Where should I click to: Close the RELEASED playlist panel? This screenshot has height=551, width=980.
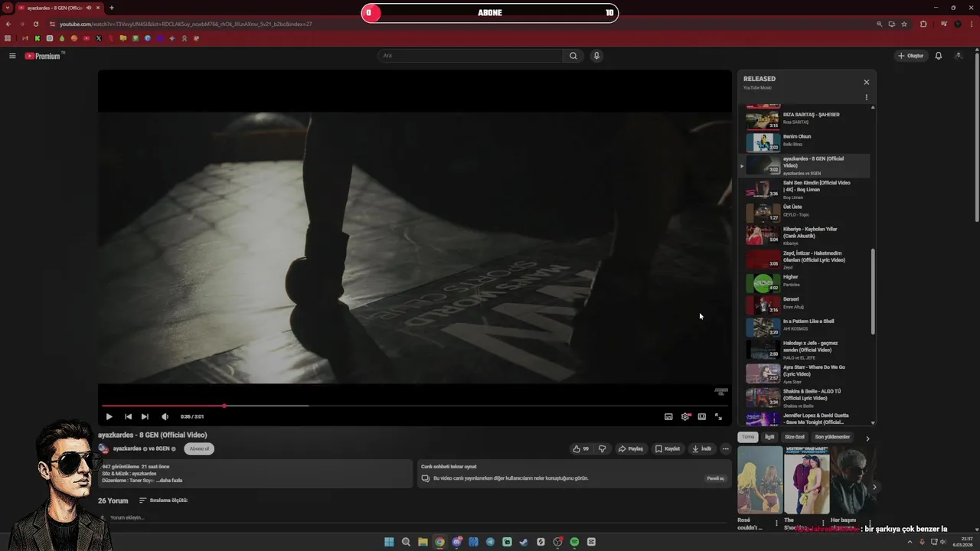867,83
